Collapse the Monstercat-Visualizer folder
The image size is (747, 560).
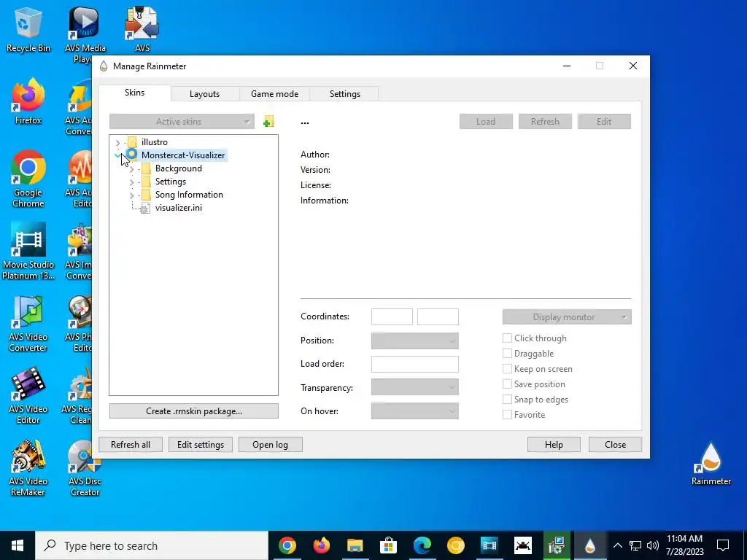117,155
